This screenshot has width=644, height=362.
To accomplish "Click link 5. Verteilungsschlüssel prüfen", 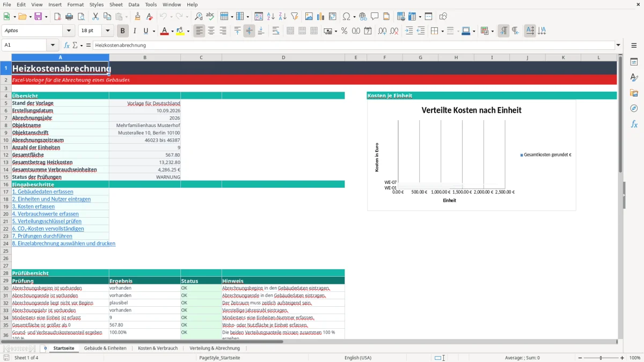I will [x=47, y=221].
